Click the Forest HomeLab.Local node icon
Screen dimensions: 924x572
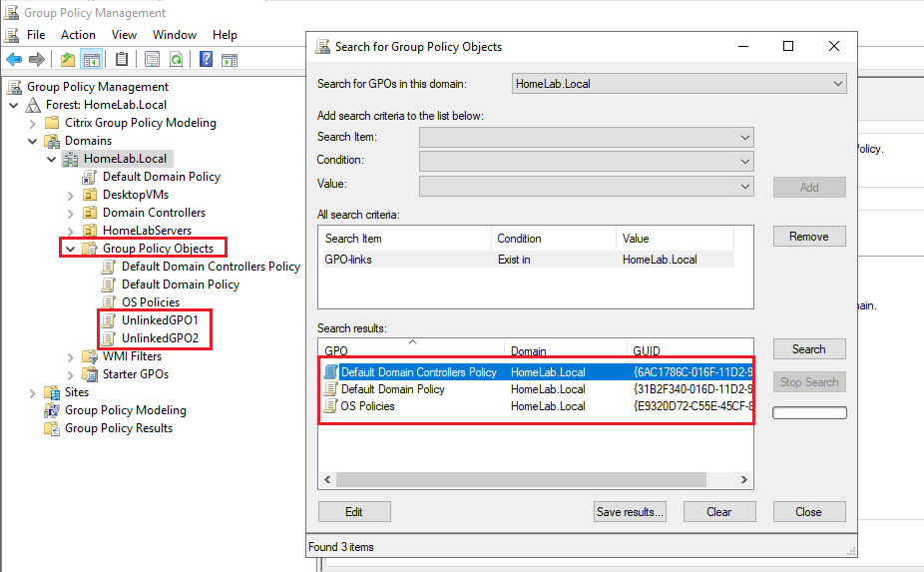[33, 105]
